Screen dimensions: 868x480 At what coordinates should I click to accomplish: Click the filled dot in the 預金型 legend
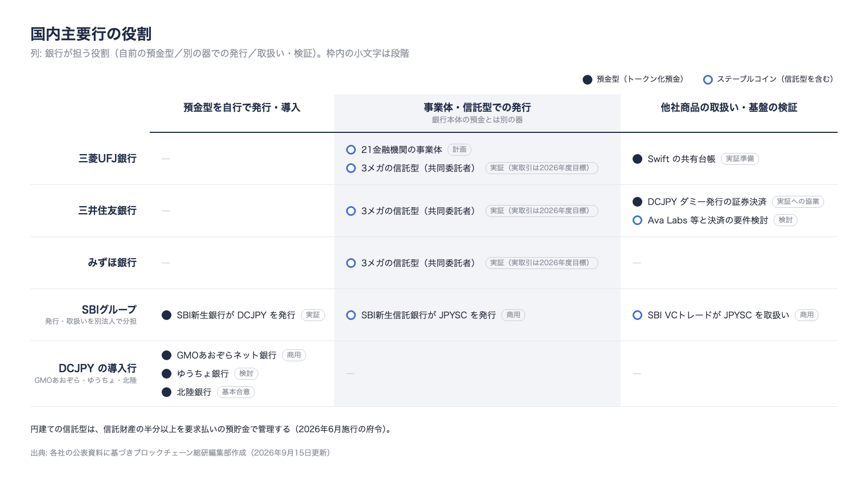tap(587, 80)
